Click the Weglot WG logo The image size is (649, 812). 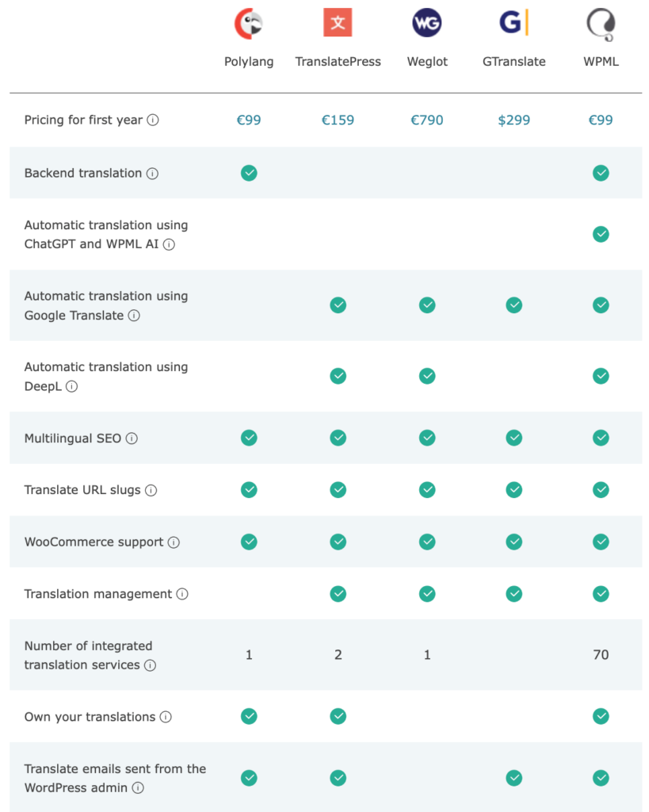click(x=427, y=23)
